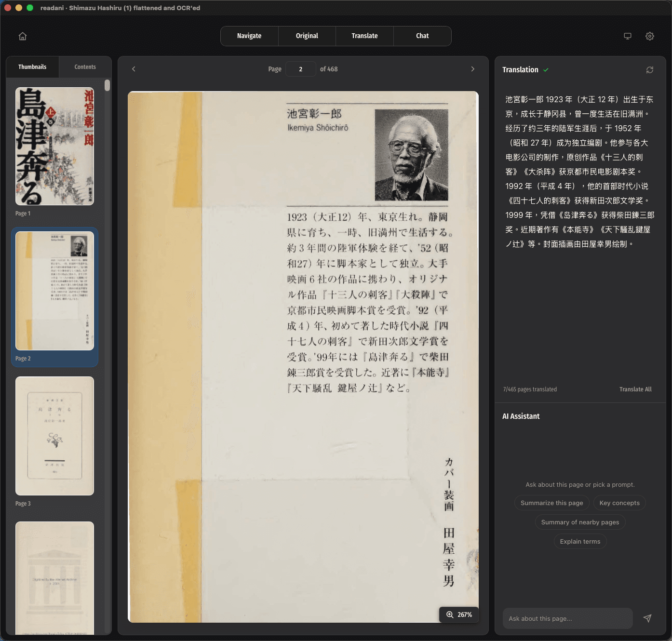Switch to the Translate view
This screenshot has width=672, height=641.
(x=364, y=36)
